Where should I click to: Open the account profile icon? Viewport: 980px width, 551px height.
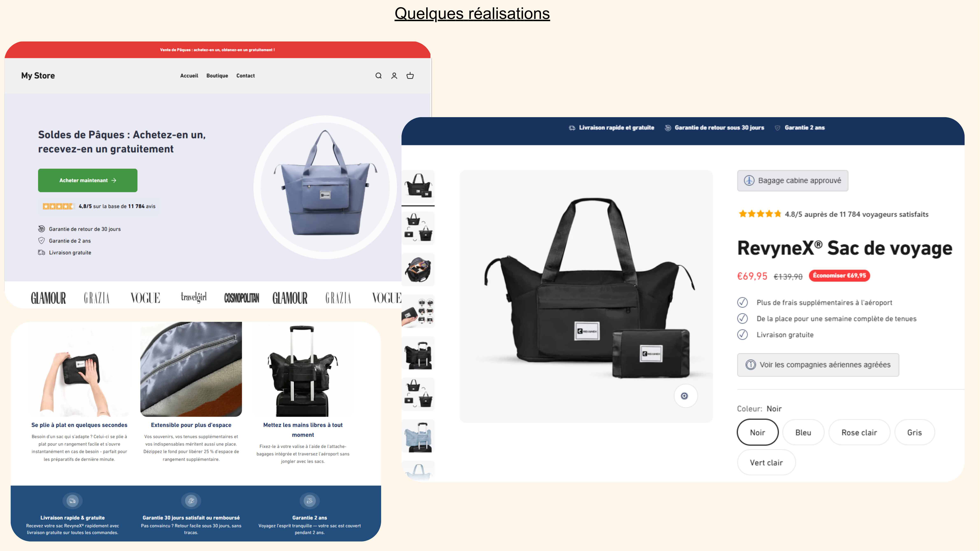pyautogui.click(x=394, y=76)
